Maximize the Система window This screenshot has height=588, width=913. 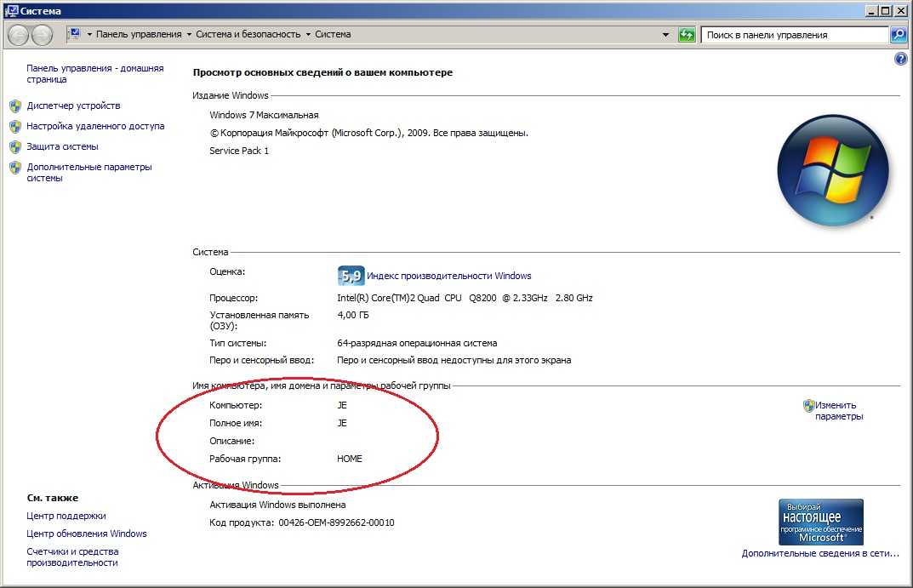point(885,10)
